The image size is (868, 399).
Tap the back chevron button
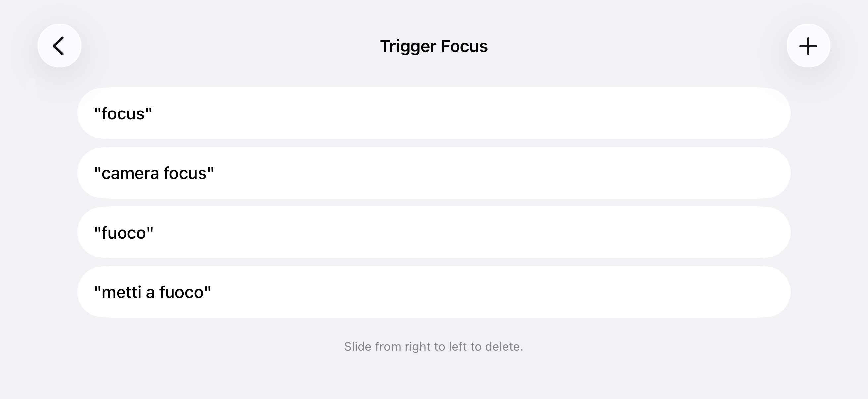tap(59, 46)
